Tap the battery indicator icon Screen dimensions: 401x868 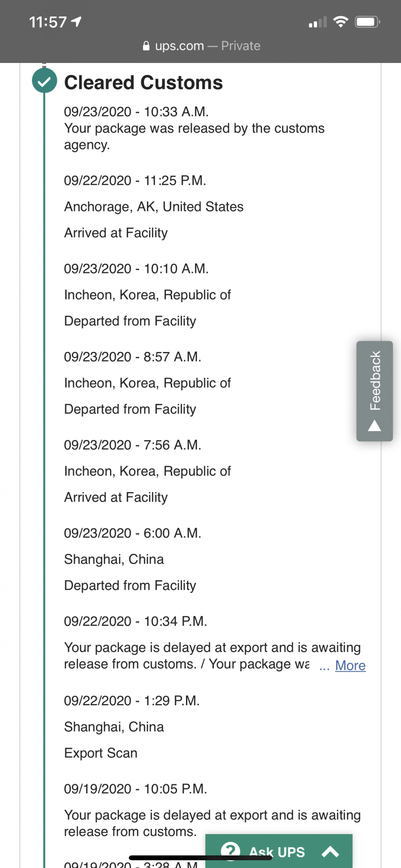coord(368,22)
